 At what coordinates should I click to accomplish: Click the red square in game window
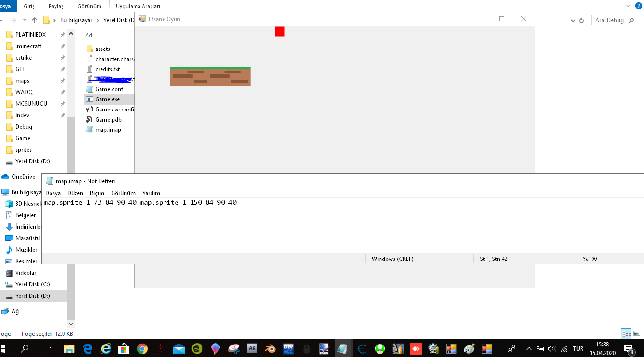pos(279,31)
